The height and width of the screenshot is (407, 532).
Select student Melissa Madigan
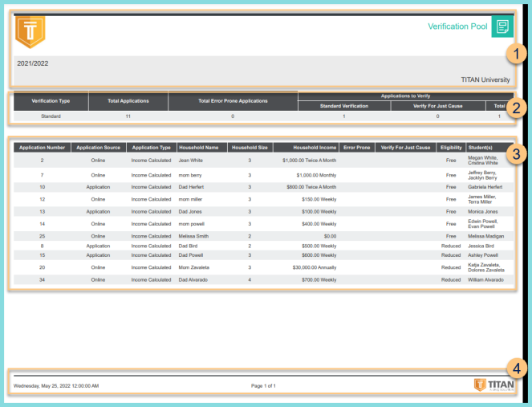(485, 236)
